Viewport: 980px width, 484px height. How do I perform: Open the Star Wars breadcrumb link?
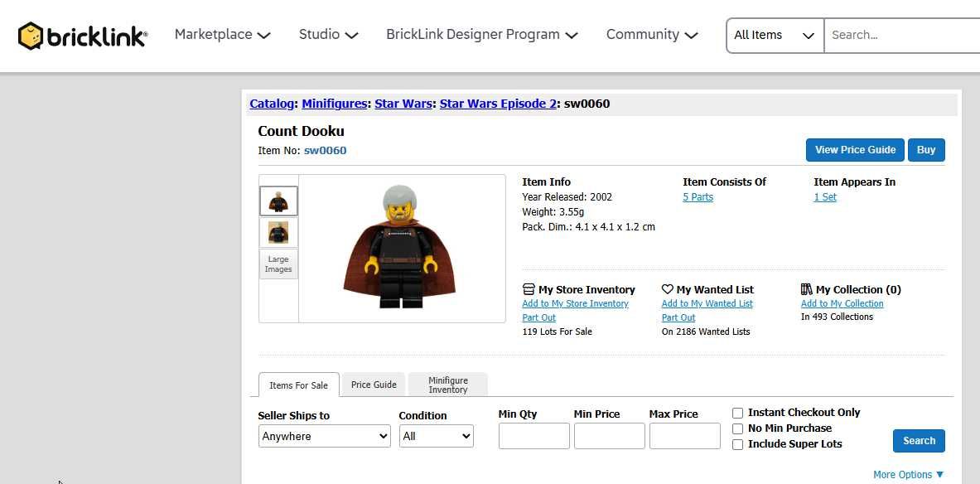[403, 104]
